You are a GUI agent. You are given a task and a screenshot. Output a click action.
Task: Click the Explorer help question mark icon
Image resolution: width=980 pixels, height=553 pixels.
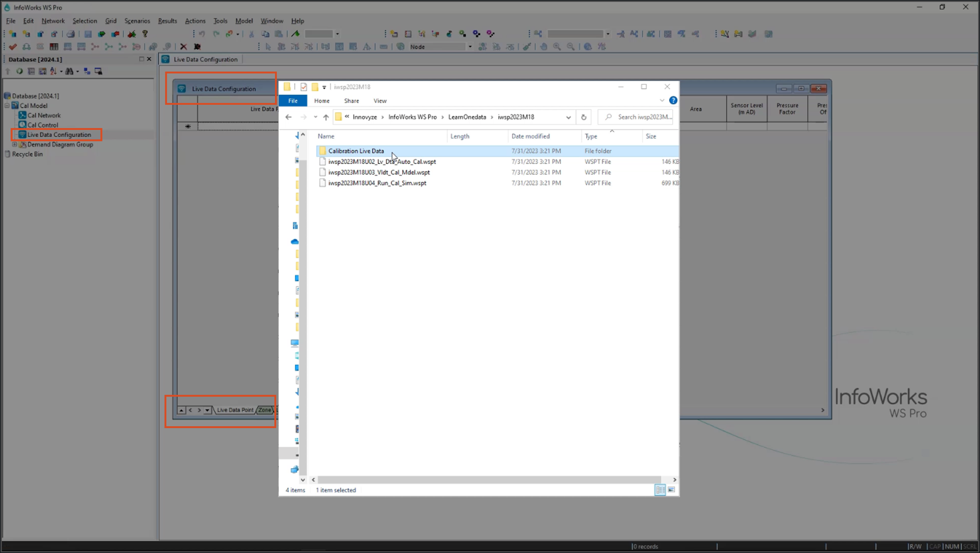pos(673,101)
